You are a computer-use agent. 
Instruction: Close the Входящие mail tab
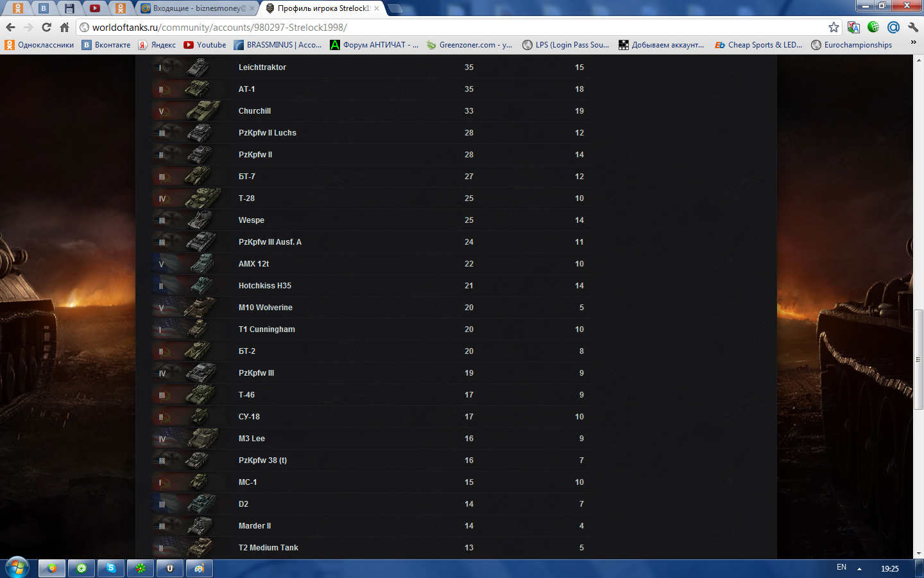point(252,8)
